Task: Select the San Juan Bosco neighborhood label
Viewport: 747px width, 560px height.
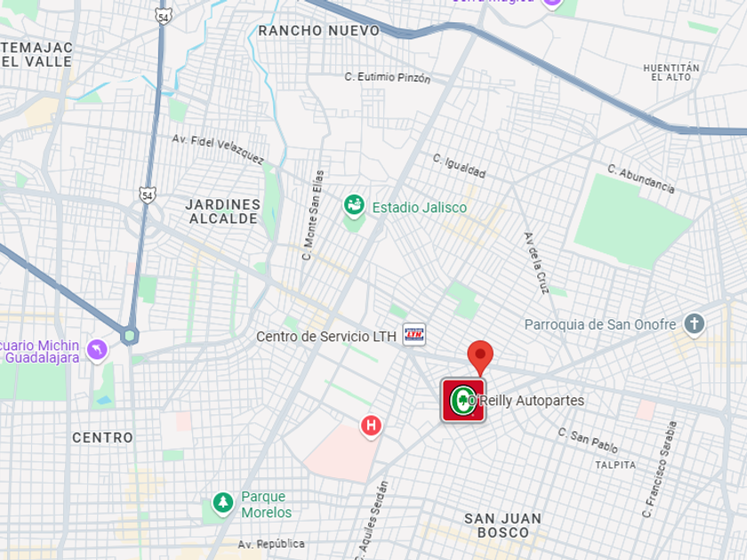Action: point(503,525)
